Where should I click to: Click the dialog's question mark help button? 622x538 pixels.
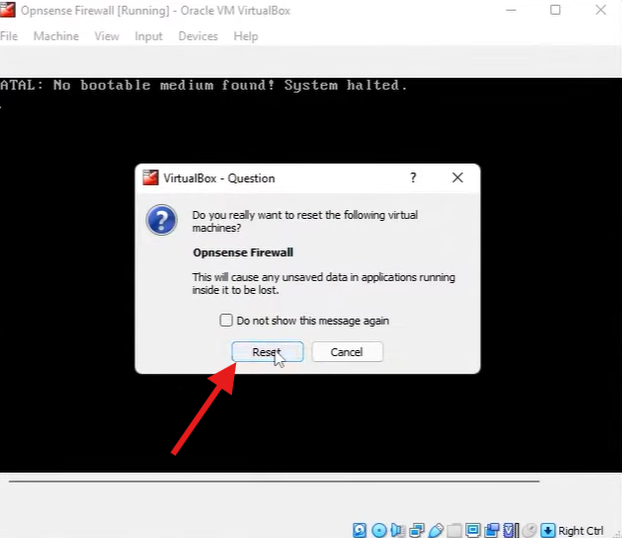pos(413,177)
